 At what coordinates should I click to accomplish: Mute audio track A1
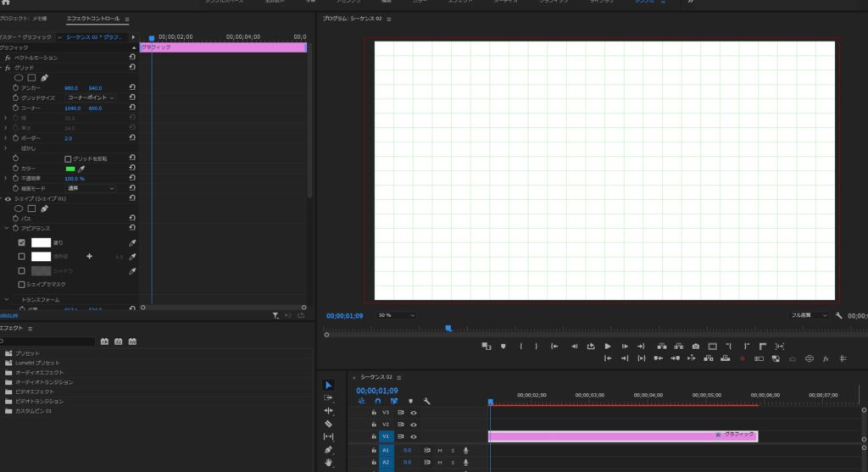[x=440, y=451]
